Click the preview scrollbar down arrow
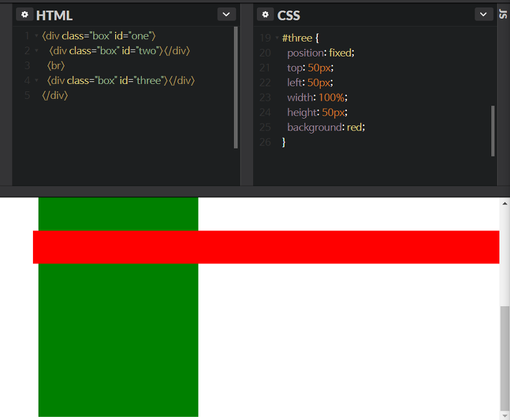Screen dimensions: 510x420 click(x=504, y=416)
